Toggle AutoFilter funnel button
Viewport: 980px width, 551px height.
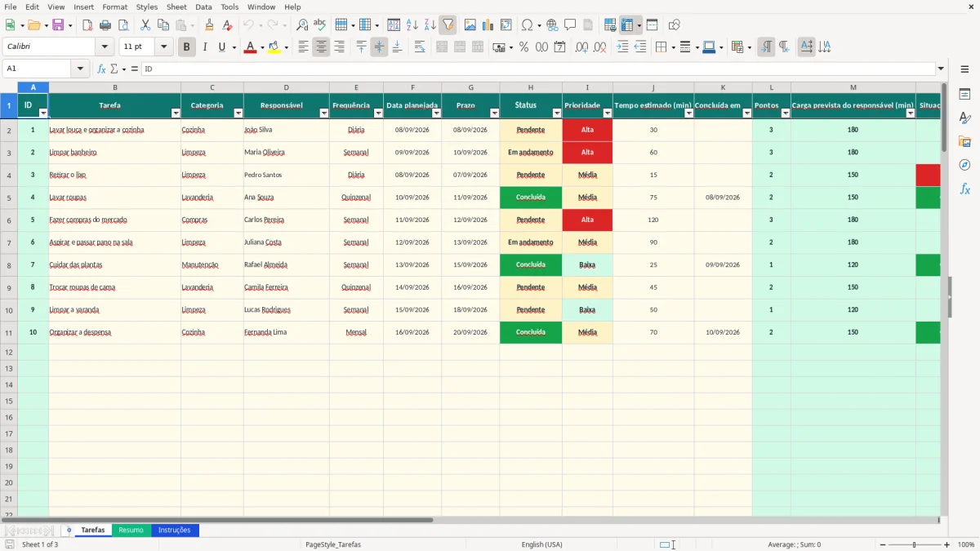(448, 25)
